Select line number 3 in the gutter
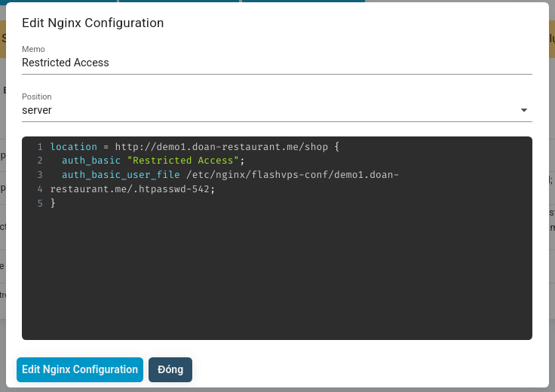The image size is (555, 392). 39,175
